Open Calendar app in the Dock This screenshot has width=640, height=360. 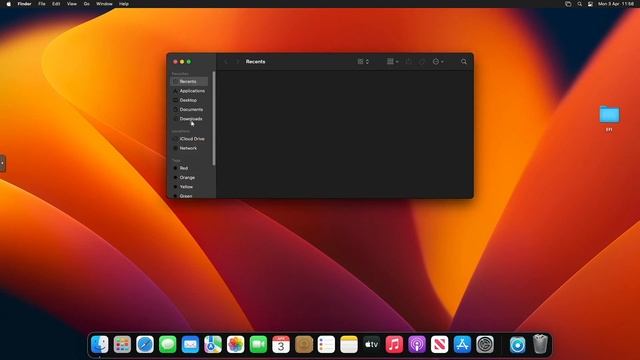(x=281, y=344)
